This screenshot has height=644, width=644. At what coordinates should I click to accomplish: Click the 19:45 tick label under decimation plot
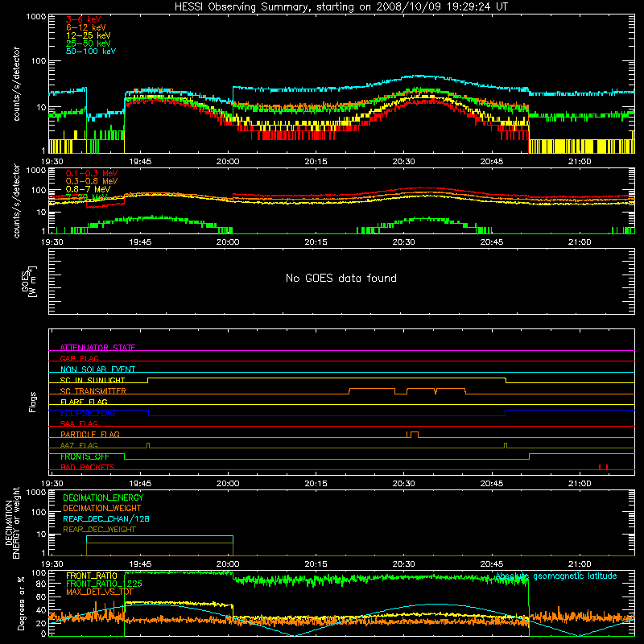point(140,564)
